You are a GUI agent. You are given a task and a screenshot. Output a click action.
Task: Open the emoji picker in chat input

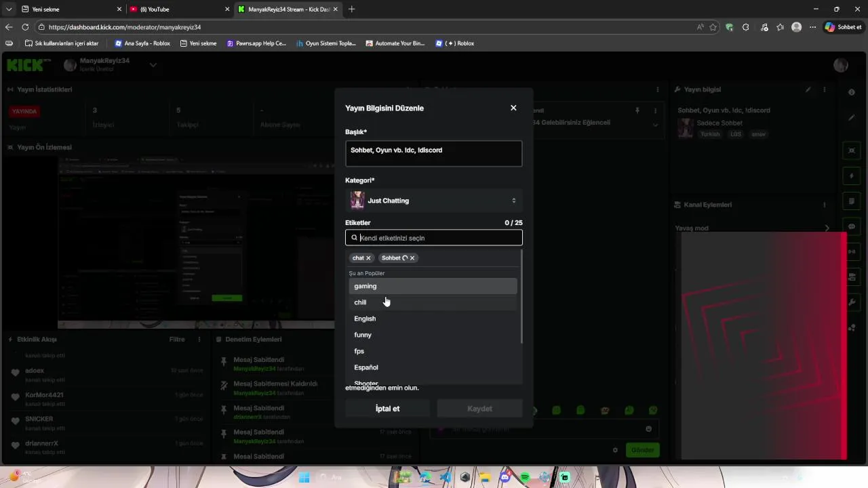coord(648,428)
